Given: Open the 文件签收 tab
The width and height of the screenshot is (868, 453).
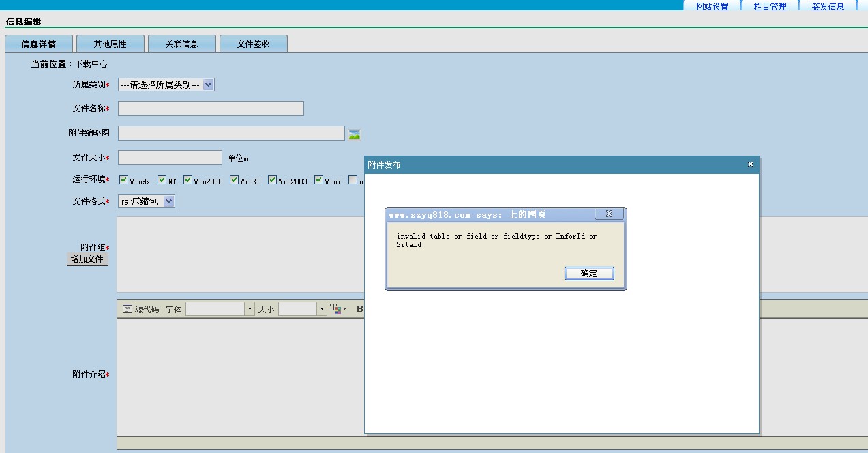Looking at the screenshot, I should point(254,44).
